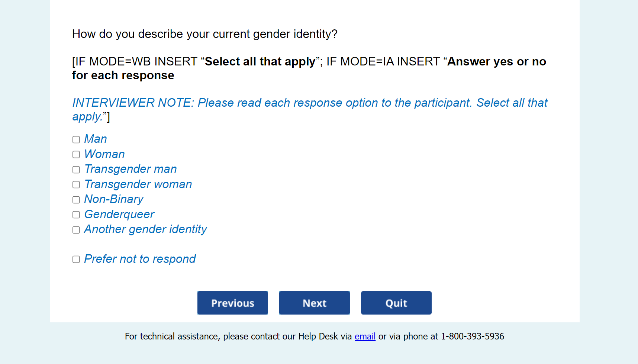The width and height of the screenshot is (638, 364).
Task: Tick the Prefer not to respond checkbox
Action: click(76, 260)
